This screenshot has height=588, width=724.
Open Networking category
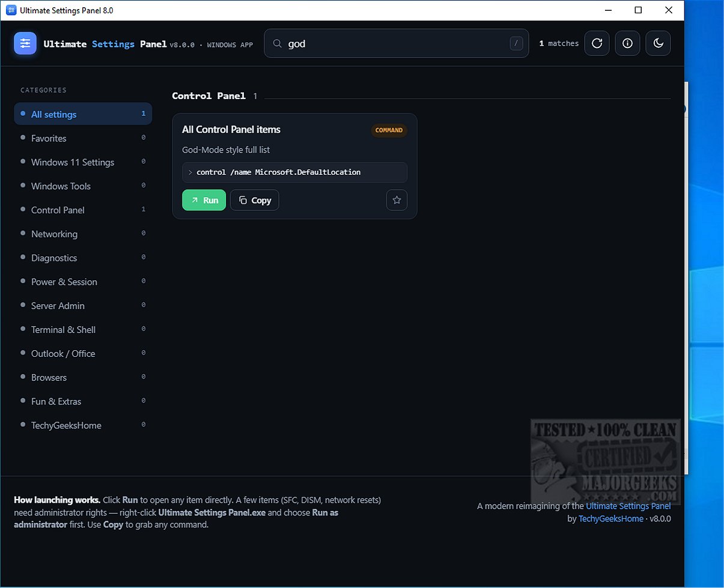coord(83,234)
